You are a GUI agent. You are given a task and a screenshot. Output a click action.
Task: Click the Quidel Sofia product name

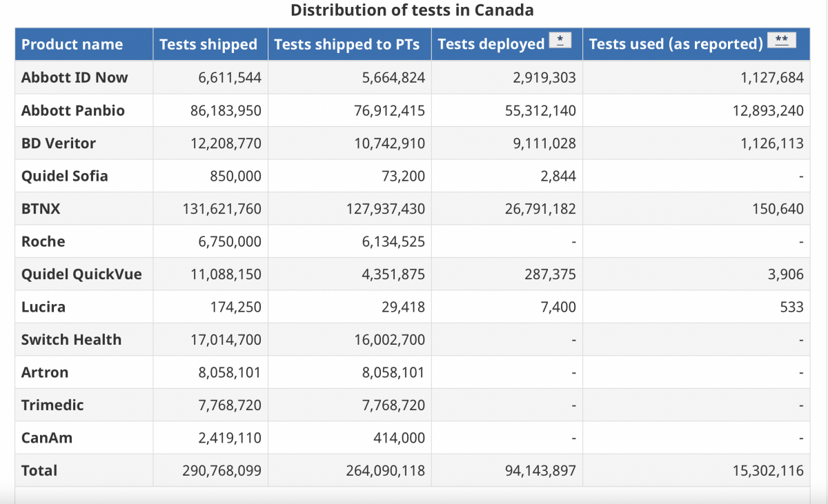click(x=65, y=177)
